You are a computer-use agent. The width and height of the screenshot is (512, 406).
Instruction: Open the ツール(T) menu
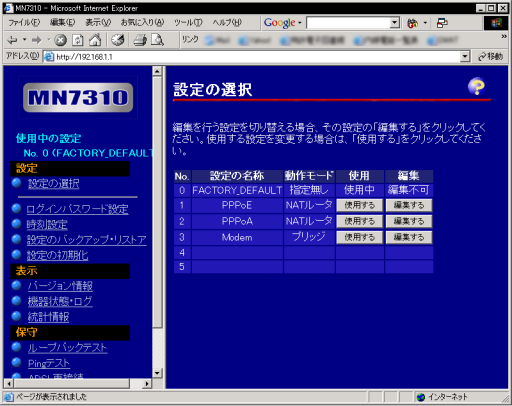point(188,23)
